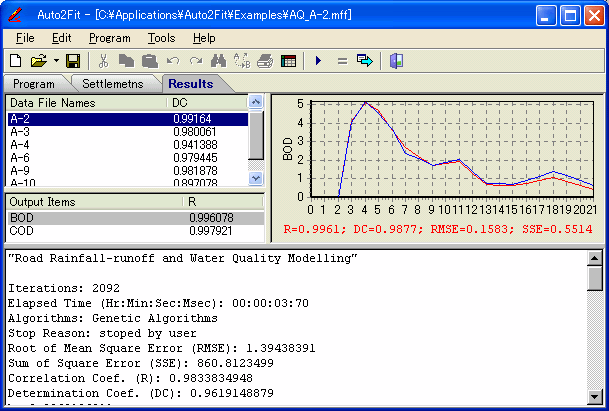This screenshot has height=411, width=609.
Task: Click the Save floppy disk icon
Action: (x=73, y=61)
